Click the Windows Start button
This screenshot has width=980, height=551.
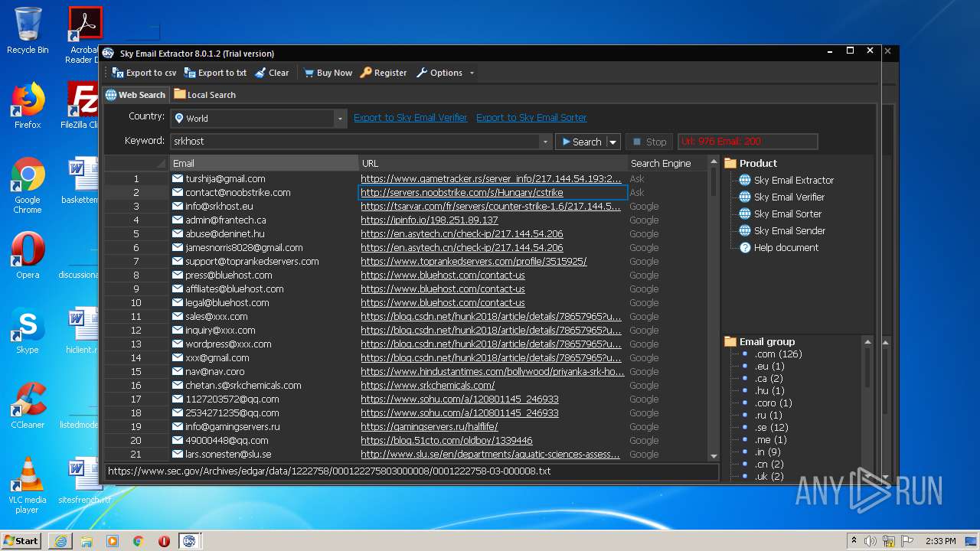click(x=21, y=540)
